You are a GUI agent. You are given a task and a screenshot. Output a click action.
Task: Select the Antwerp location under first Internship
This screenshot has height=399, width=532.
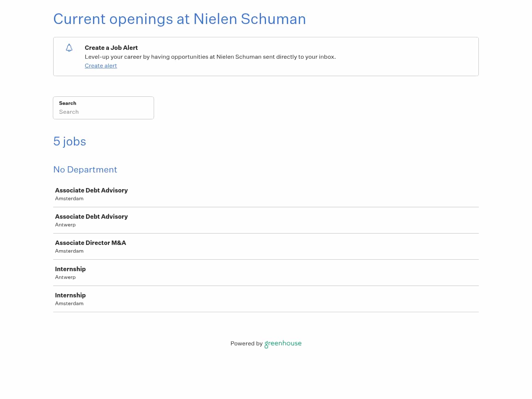[x=65, y=277]
